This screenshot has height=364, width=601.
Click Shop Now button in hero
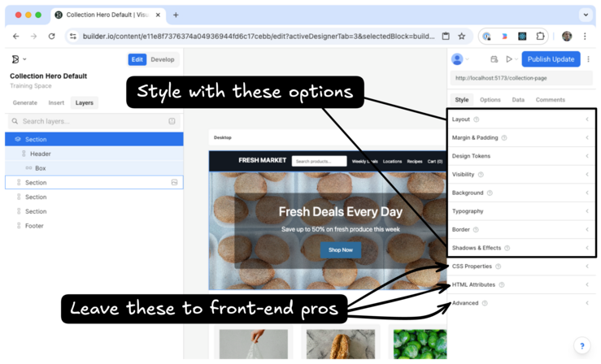click(x=341, y=250)
